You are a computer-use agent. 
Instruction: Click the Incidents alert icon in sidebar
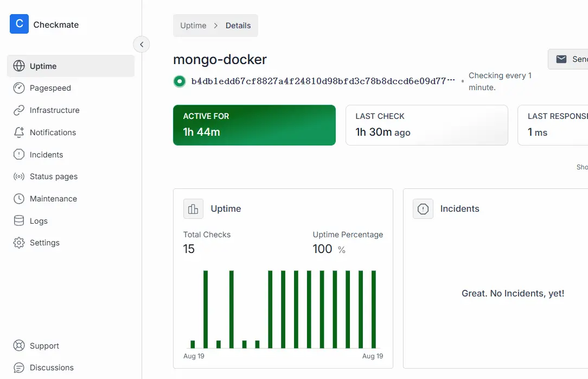click(19, 155)
